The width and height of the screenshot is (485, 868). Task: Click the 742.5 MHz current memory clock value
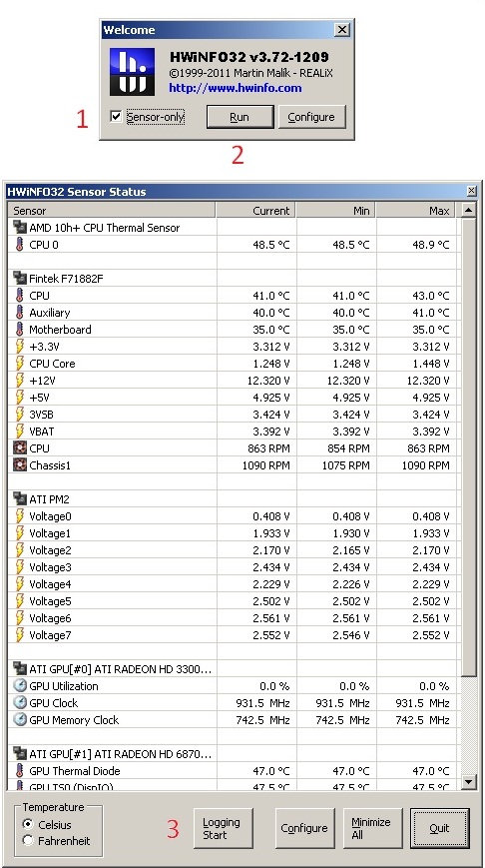click(262, 719)
